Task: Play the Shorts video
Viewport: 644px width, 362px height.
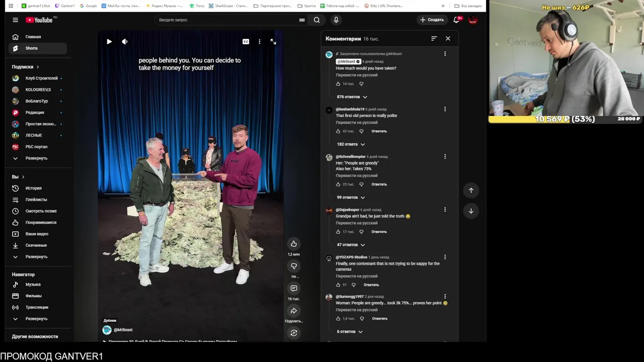Action: [x=109, y=42]
